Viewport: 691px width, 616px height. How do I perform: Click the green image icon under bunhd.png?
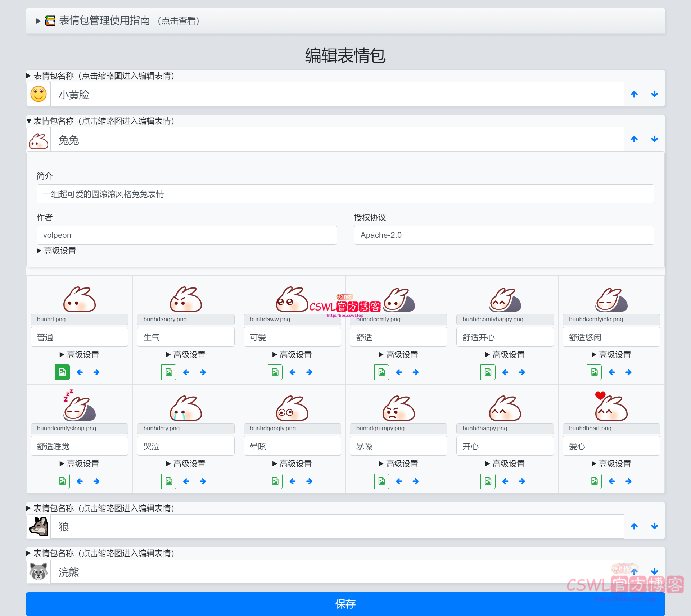click(62, 372)
